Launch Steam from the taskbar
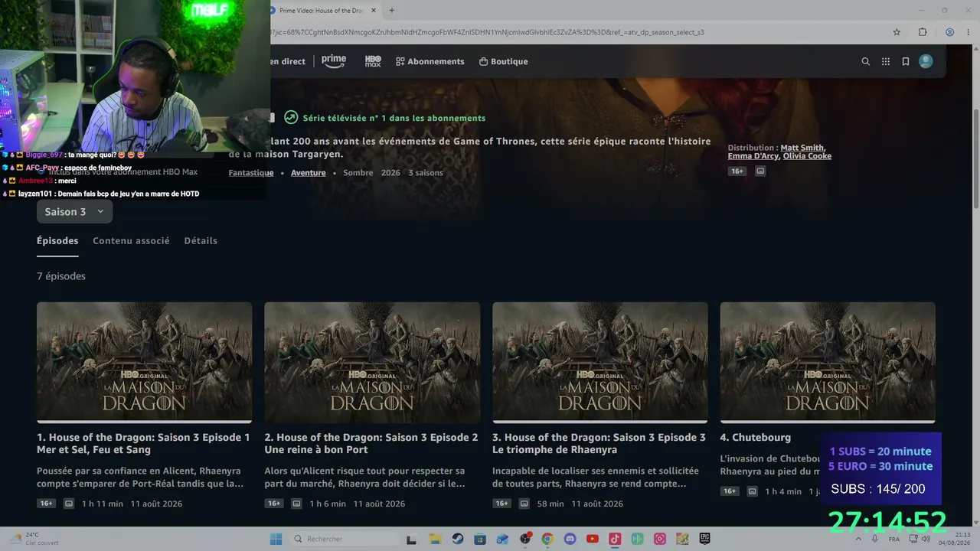The height and width of the screenshot is (551, 980). tap(457, 539)
